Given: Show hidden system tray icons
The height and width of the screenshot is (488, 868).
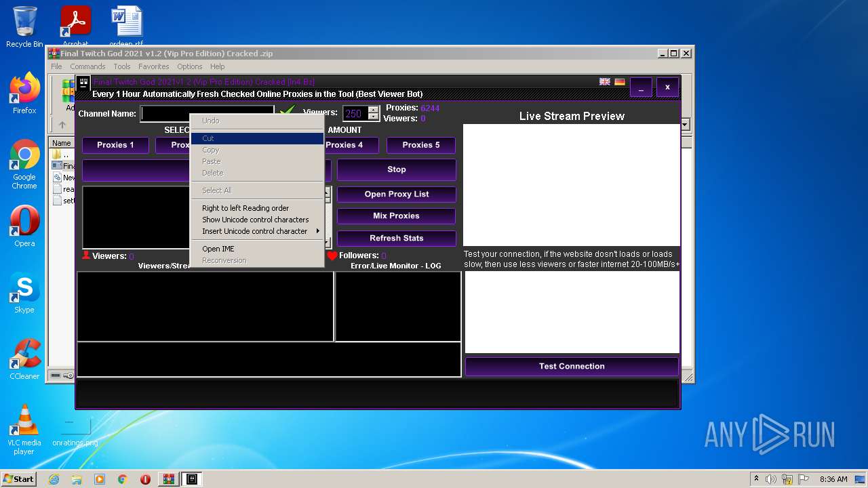Looking at the screenshot, I should pos(756,479).
